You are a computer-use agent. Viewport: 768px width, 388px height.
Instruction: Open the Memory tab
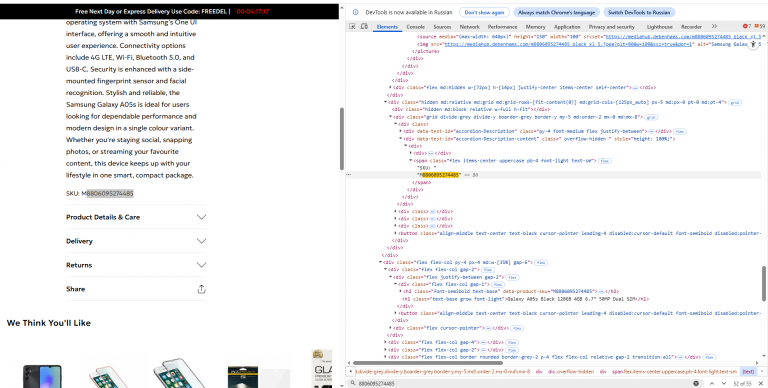pos(535,27)
